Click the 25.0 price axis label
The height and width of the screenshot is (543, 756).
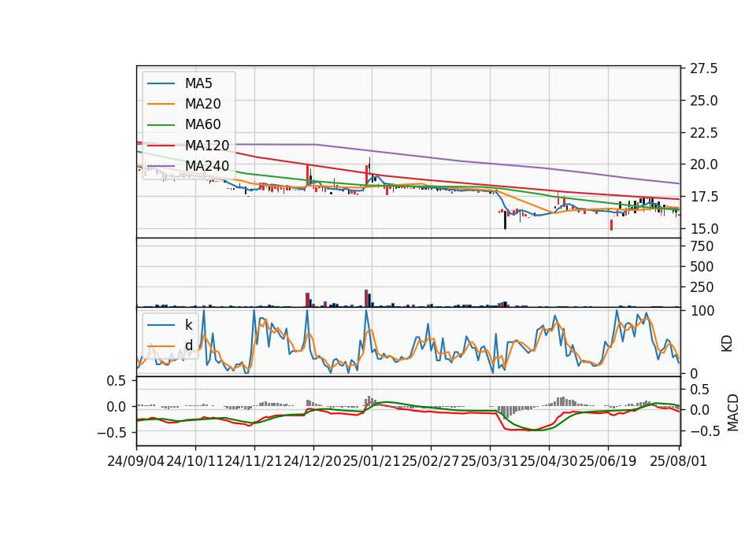pos(703,101)
